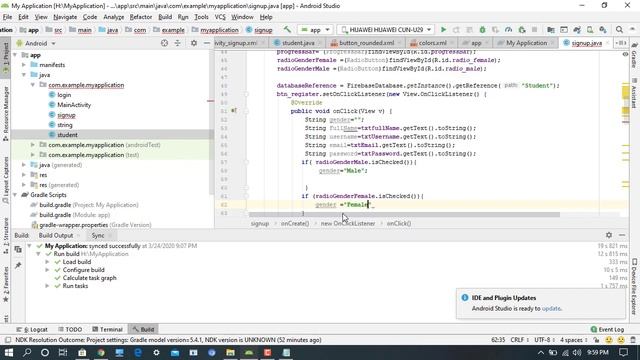The height and width of the screenshot is (360, 640).
Task: Click Attach debugger to process icon
Action: click(521, 30)
